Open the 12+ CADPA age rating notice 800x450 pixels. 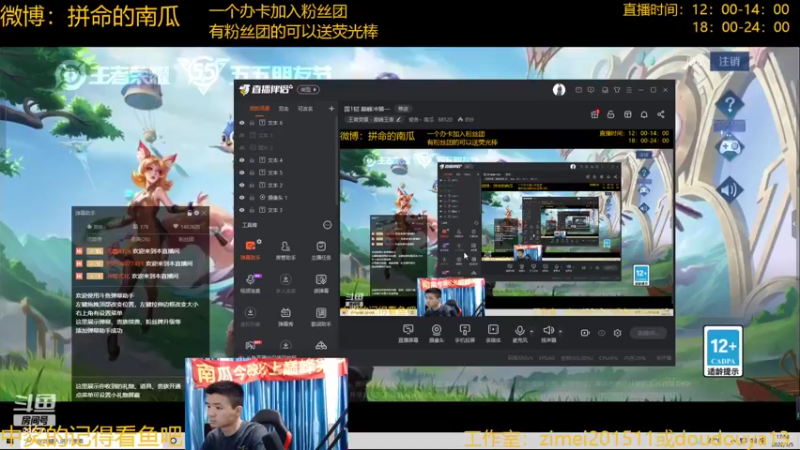723,352
